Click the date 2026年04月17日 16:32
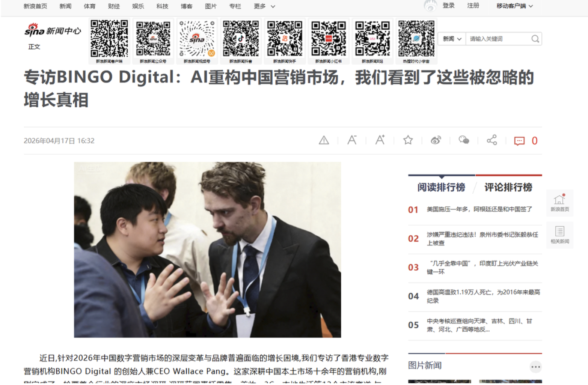 (x=59, y=141)
